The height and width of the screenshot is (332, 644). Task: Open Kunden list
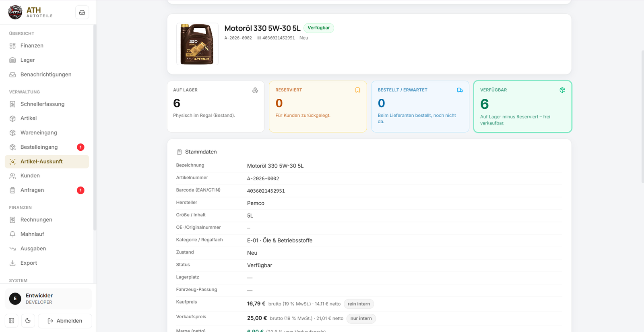coord(47,176)
